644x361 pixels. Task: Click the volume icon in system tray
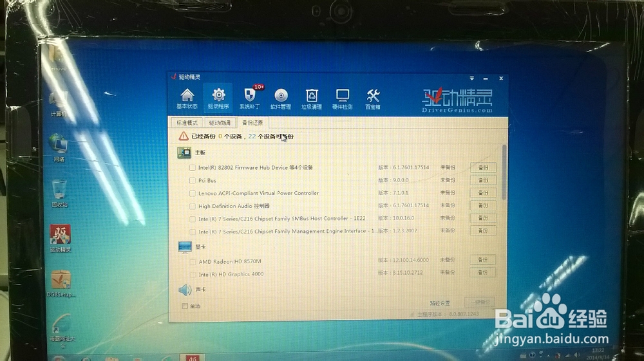[x=577, y=355]
